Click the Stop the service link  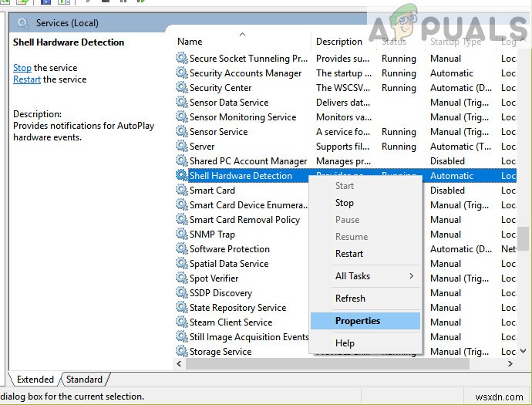(x=22, y=68)
